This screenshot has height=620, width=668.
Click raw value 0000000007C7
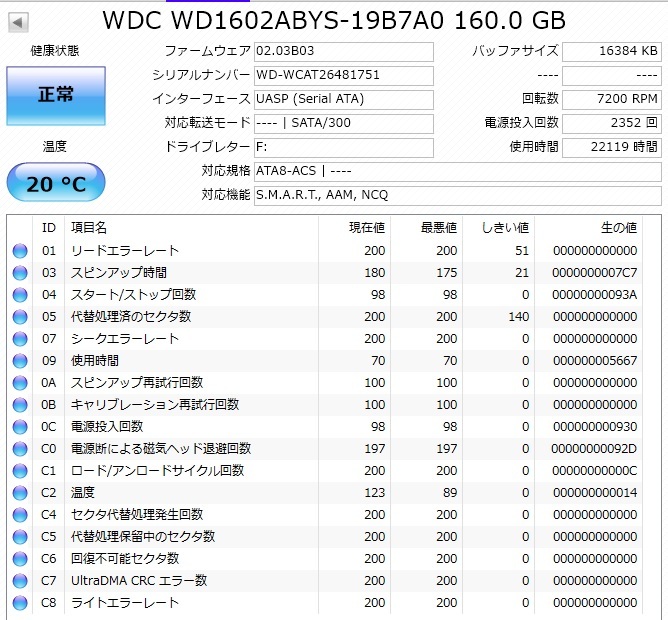tap(595, 273)
